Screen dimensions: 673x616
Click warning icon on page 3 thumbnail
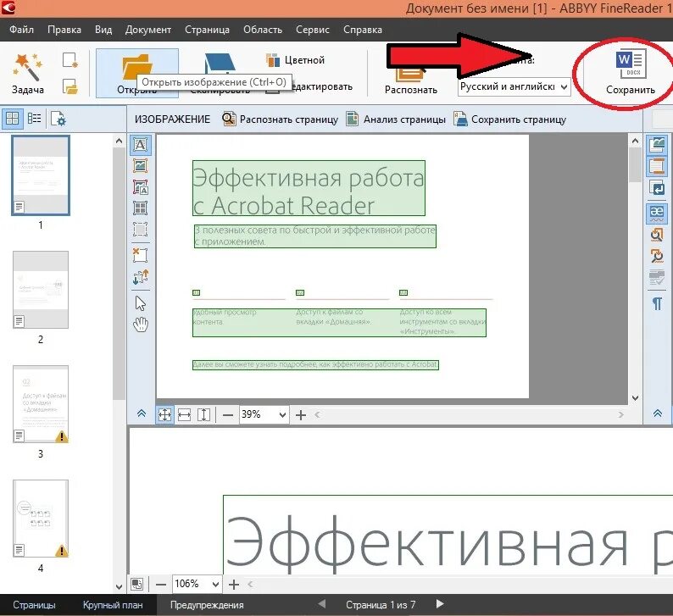(x=62, y=436)
